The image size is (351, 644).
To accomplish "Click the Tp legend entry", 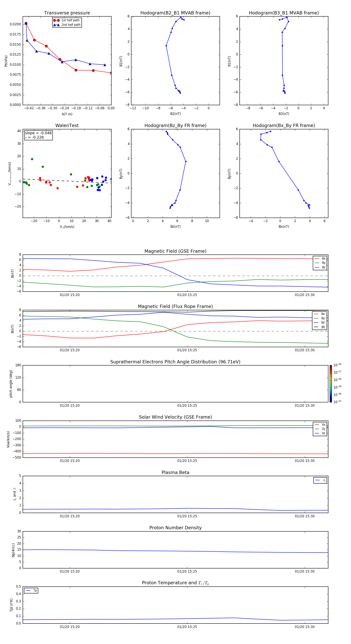I will click(x=31, y=591).
